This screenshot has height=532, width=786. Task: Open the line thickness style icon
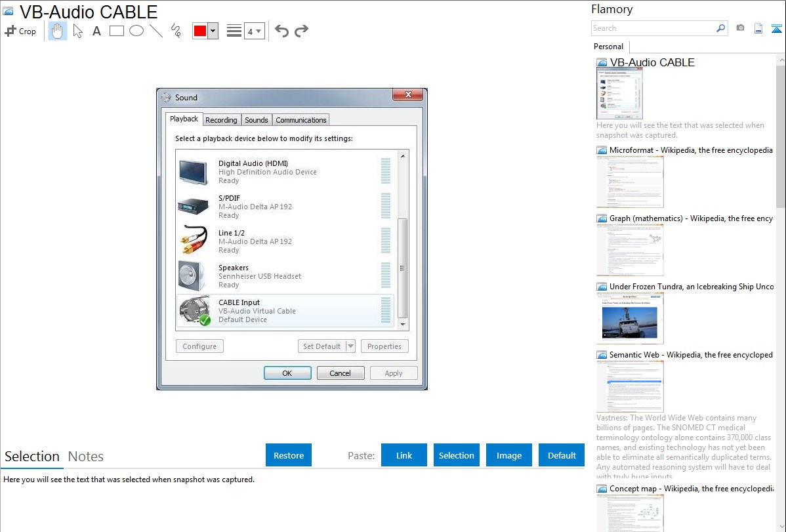pos(234,31)
